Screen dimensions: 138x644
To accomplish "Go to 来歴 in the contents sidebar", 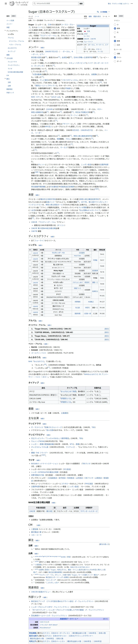I will point(8,27).
